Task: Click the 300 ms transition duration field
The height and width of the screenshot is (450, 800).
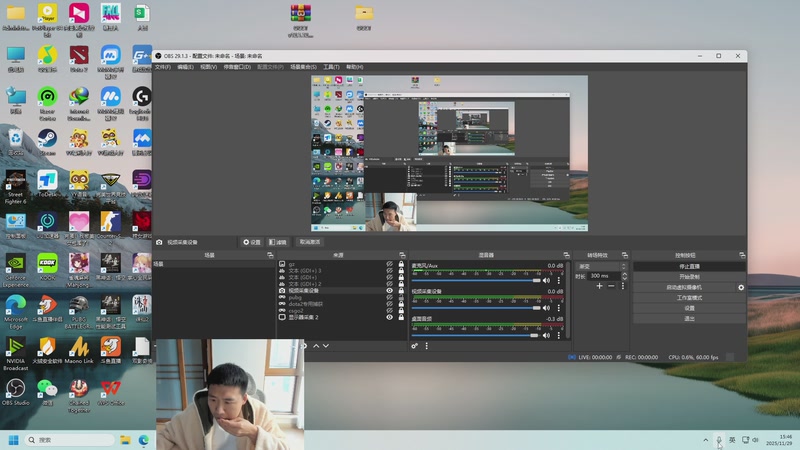Action: tap(604, 276)
